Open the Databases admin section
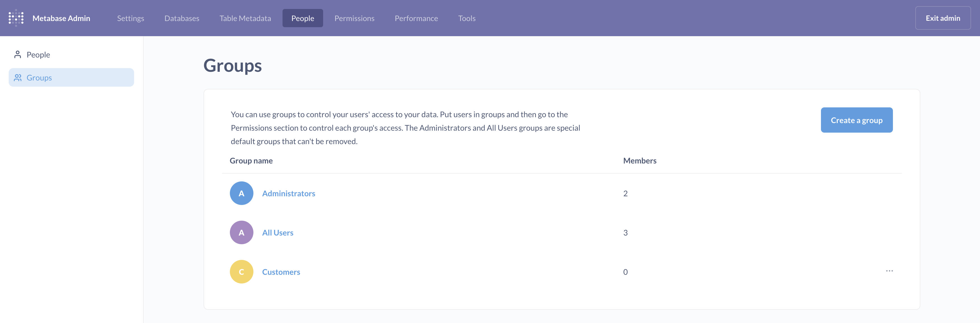Screen dimensions: 980x323 pos(182,18)
